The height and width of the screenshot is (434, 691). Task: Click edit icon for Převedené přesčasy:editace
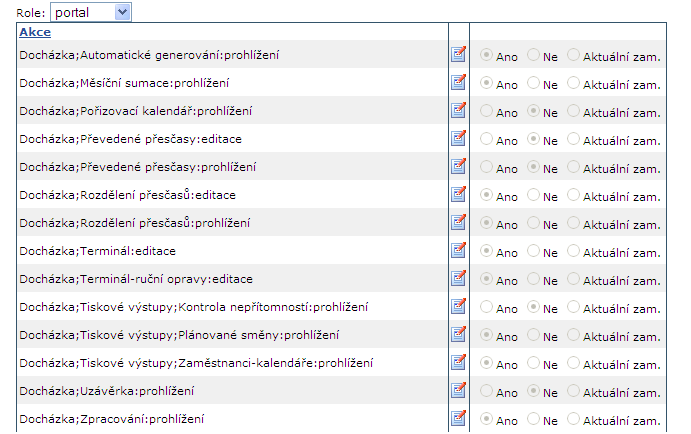point(458,138)
